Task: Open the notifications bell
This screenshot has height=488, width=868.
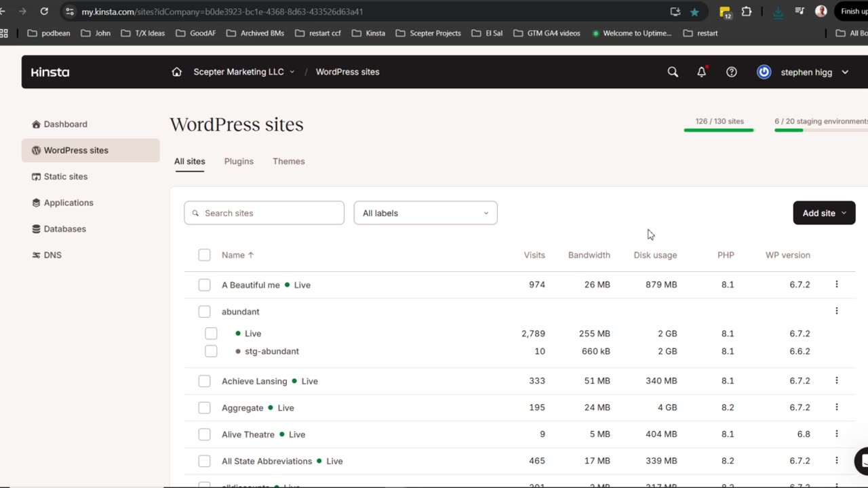Action: click(702, 72)
